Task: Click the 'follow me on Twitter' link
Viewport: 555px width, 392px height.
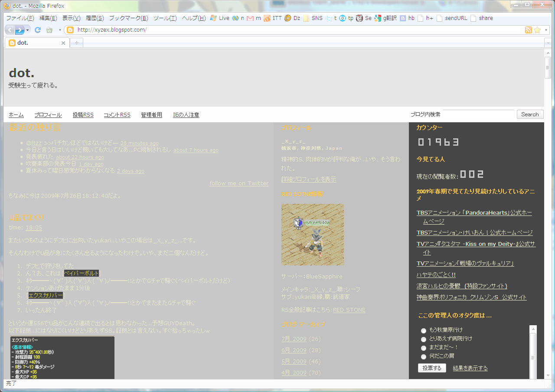Action: [x=239, y=183]
